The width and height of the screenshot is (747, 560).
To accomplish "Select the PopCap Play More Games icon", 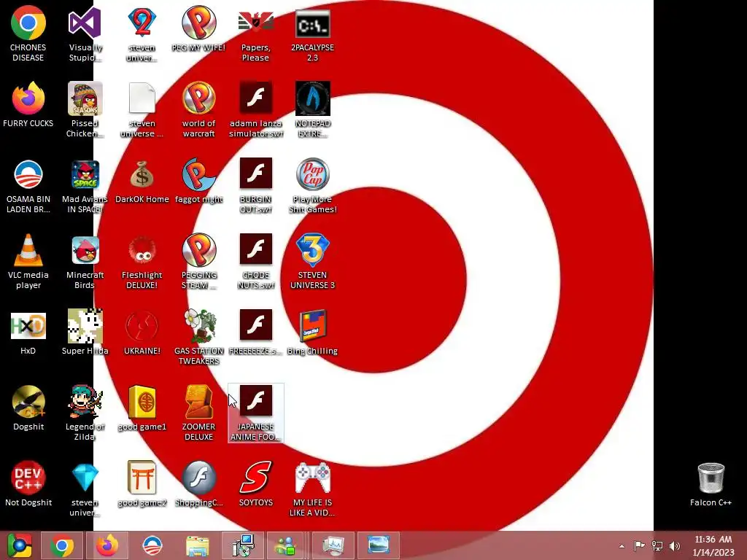I will click(312, 186).
